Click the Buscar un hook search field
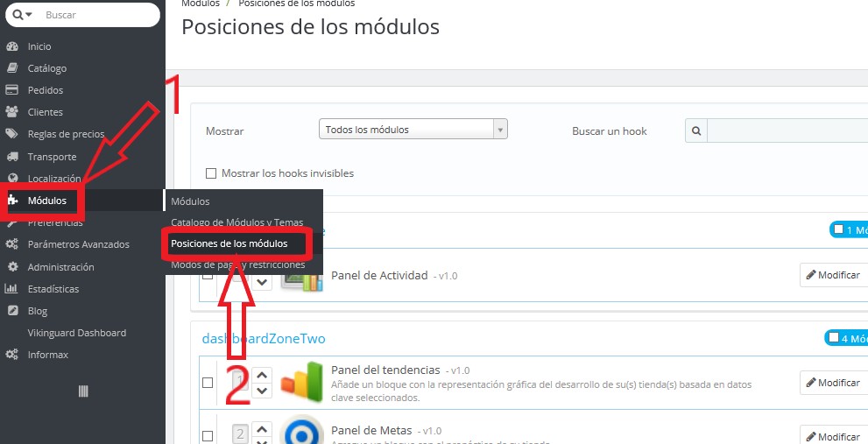The height and width of the screenshot is (444, 868). (787, 131)
